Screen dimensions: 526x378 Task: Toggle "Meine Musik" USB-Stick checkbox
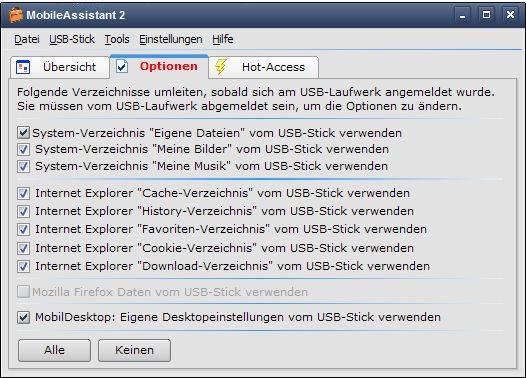tap(23, 166)
